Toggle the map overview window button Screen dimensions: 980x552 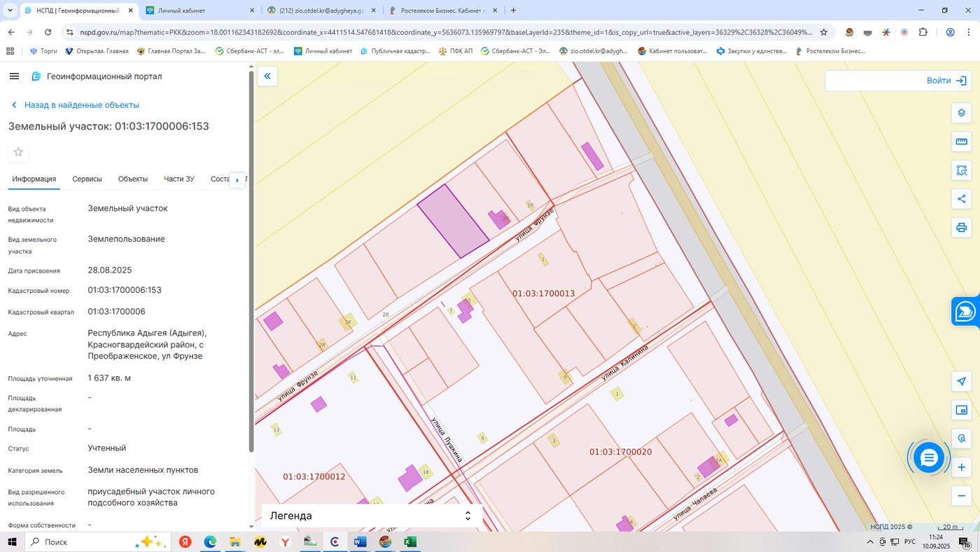tap(961, 410)
